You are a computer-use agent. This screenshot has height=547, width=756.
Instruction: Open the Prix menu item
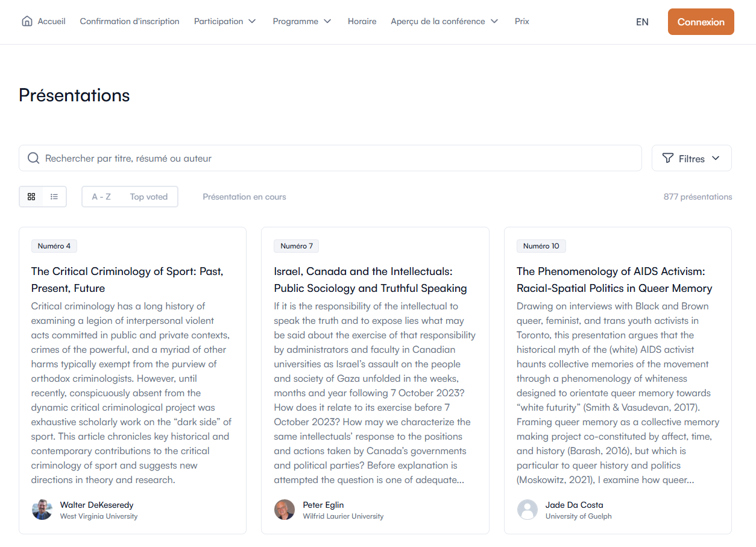pos(522,21)
